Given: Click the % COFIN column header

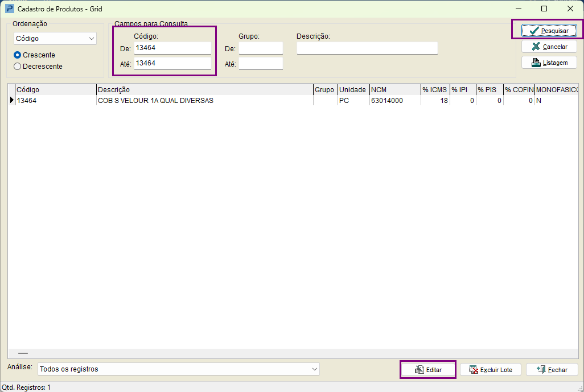Looking at the screenshot, I should click(x=519, y=90).
